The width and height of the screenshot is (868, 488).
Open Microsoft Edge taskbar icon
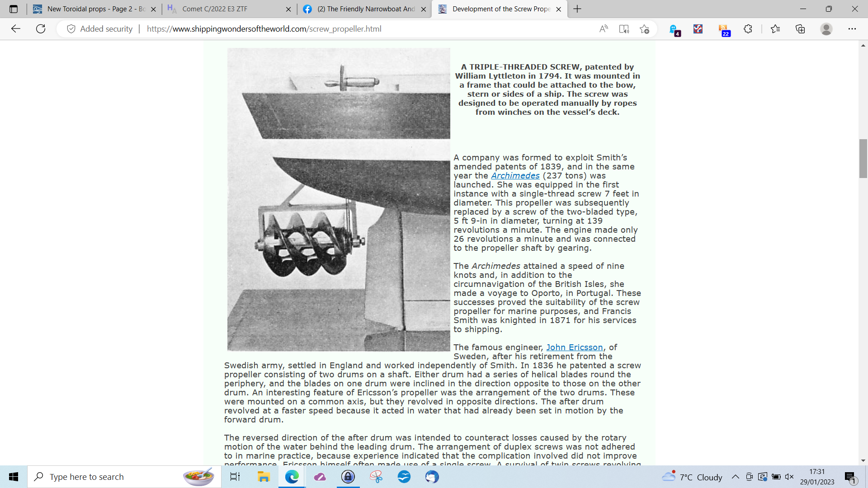point(292,477)
